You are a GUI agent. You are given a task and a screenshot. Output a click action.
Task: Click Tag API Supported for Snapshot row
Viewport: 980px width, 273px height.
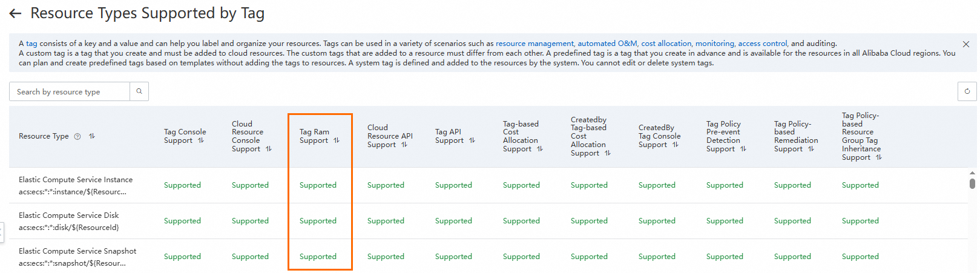[453, 257]
